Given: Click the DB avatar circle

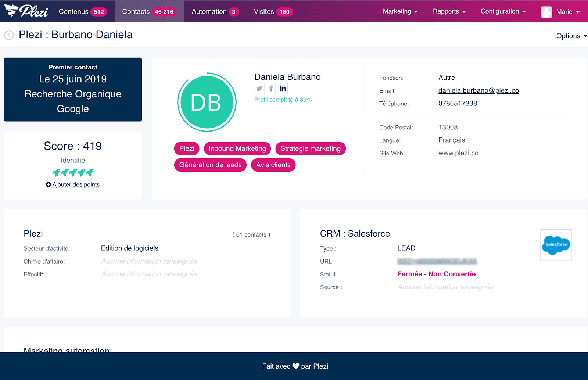Looking at the screenshot, I should coord(207,102).
